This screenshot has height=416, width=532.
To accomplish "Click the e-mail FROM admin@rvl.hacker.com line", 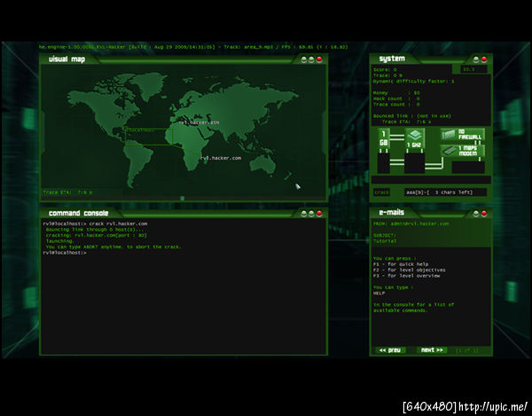I will point(411,224).
